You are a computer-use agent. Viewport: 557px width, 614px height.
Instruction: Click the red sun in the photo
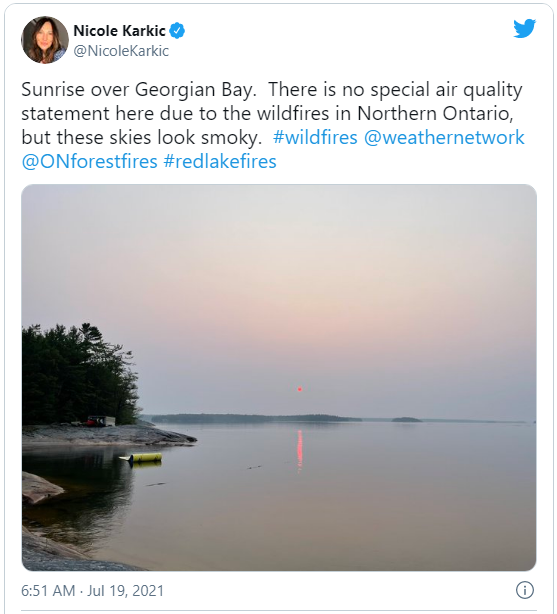pos(300,389)
